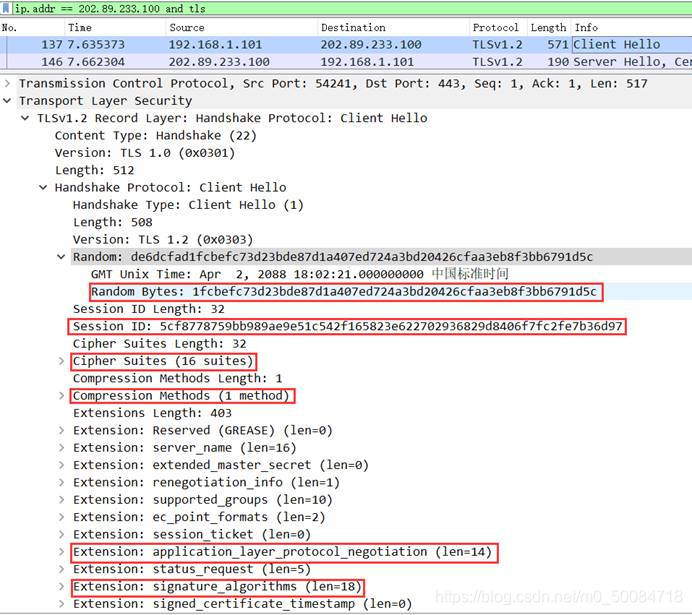Collapse the Handshake Protocol: Client Hello node
This screenshot has height=615, width=692.
(43, 188)
